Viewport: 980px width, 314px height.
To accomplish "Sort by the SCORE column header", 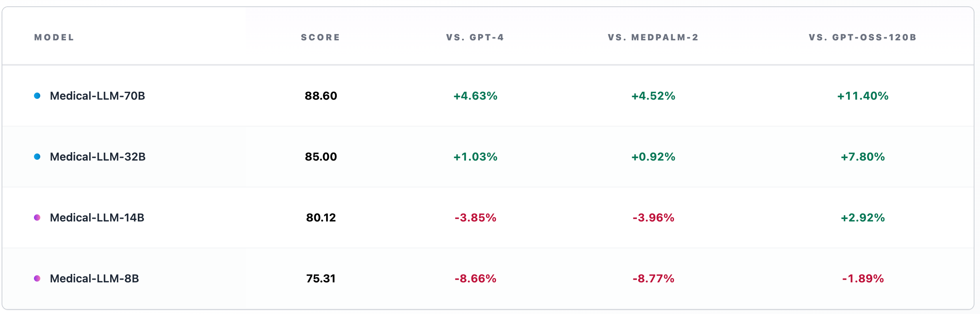I will click(320, 38).
